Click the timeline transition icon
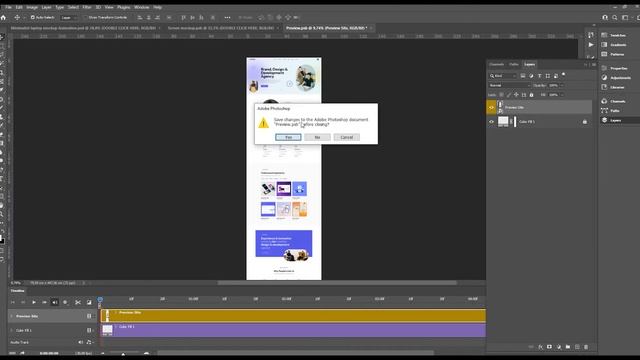The width and height of the screenshot is (640, 360). point(89,302)
